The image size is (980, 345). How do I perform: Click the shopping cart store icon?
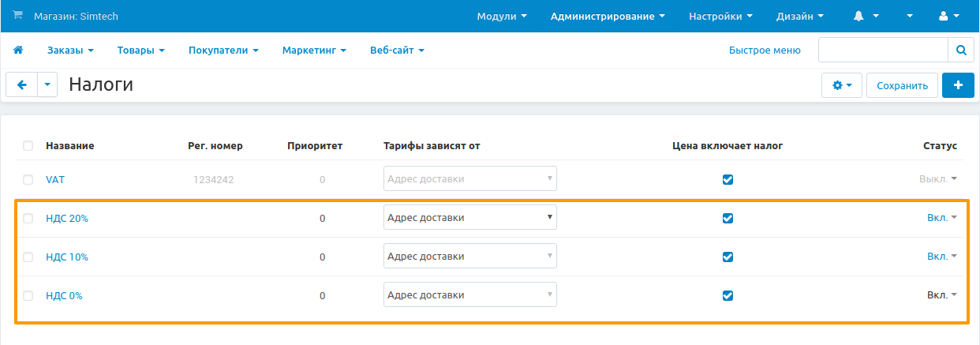tap(18, 16)
